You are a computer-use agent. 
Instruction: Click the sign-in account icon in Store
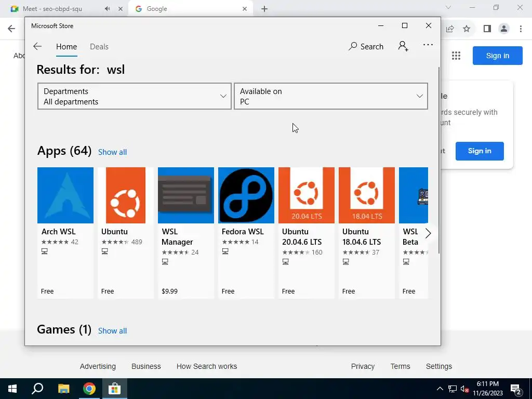[403, 46]
